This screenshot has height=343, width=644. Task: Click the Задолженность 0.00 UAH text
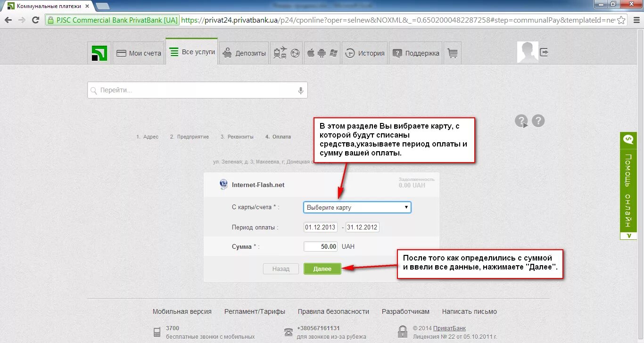416,182
